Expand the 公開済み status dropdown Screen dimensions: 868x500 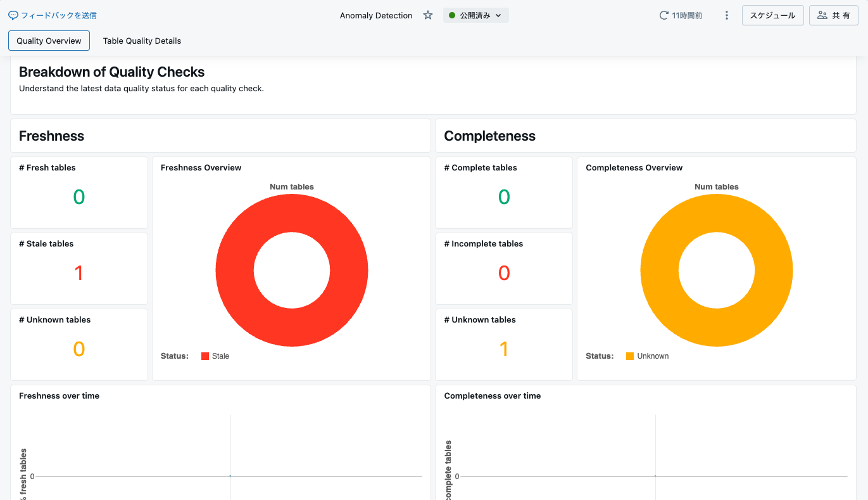pos(476,15)
